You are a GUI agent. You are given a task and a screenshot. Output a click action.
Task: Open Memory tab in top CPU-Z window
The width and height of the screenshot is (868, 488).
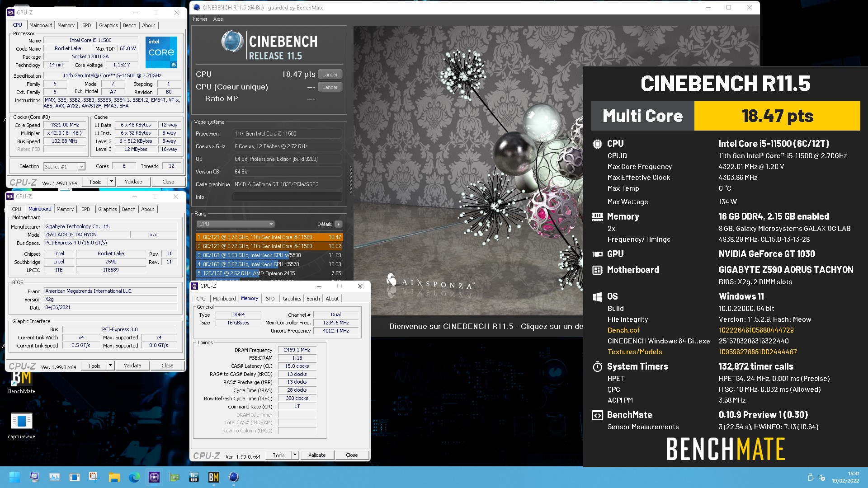pyautogui.click(x=66, y=25)
